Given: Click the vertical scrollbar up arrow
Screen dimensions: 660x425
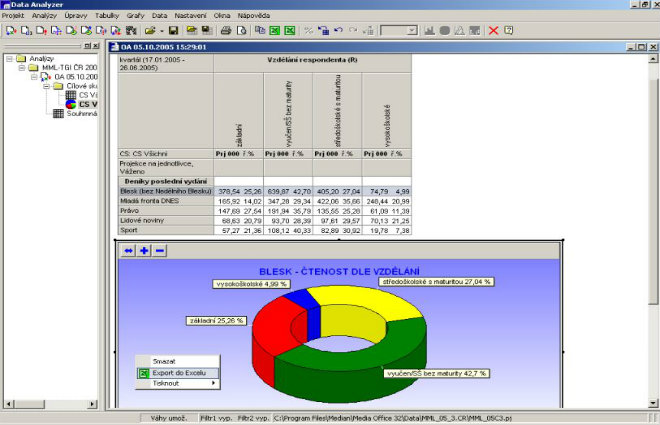Looking at the screenshot, I should [x=653, y=58].
